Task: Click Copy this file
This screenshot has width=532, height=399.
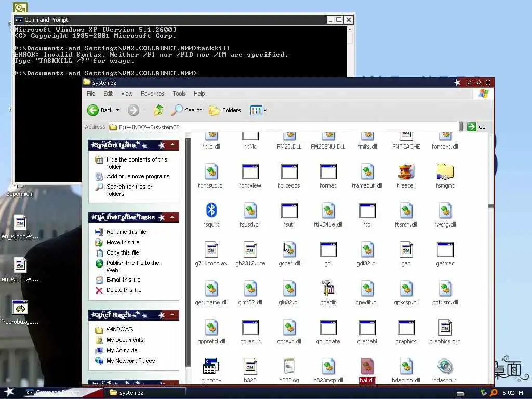Action: [123, 253]
